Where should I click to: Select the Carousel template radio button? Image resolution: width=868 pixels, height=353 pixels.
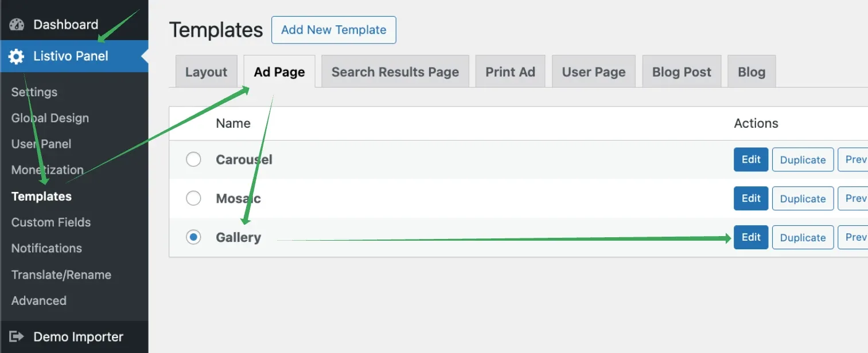193,159
